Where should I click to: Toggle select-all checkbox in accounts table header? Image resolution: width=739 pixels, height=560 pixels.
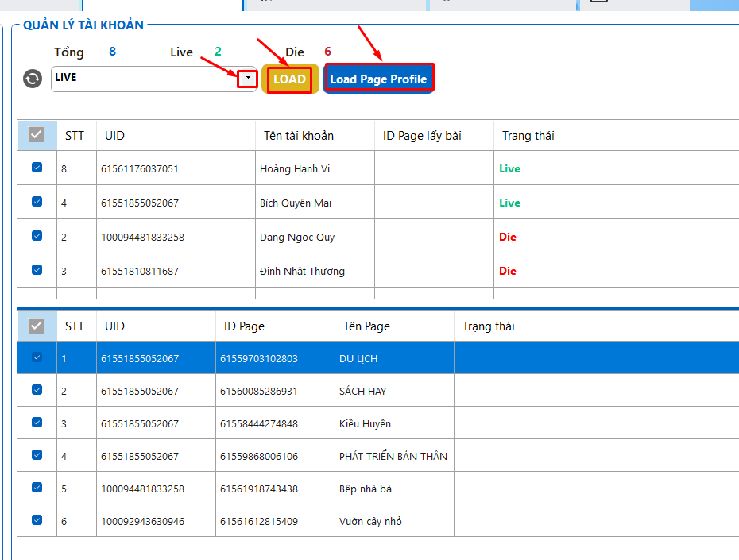(x=37, y=135)
